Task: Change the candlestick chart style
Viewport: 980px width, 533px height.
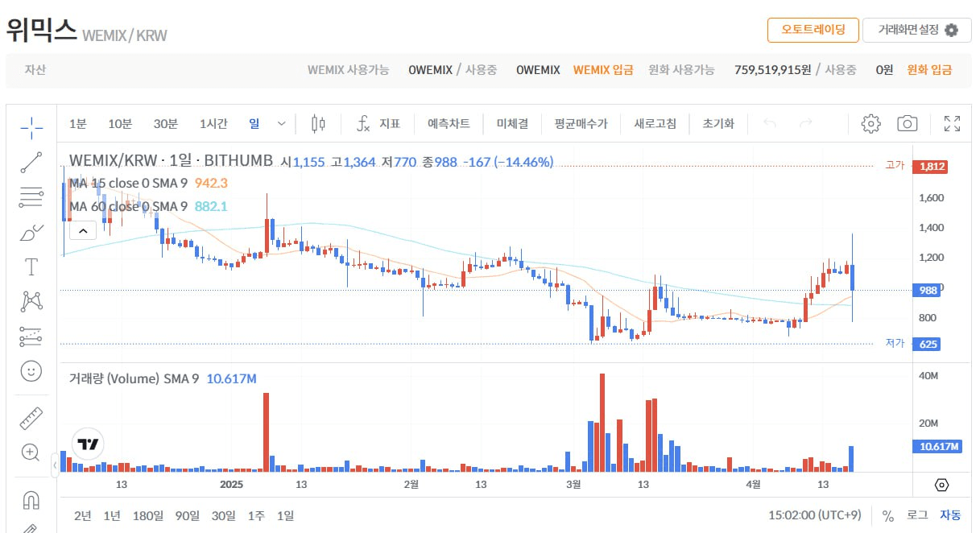Action: tap(318, 124)
